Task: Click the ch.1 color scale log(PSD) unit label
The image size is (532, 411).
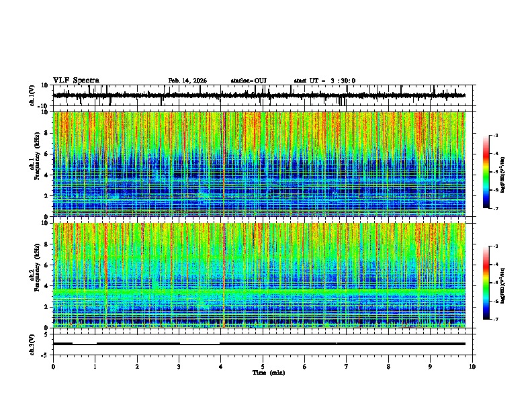Action: (502, 175)
